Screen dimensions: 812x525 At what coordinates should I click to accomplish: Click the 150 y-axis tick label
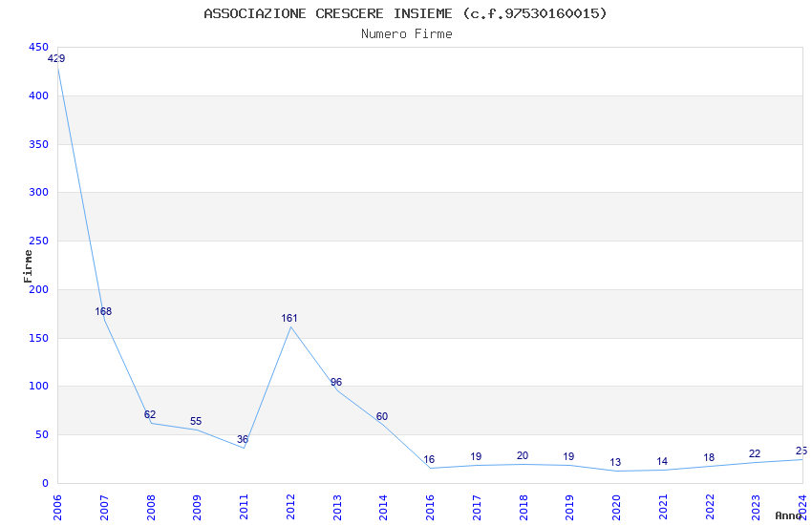[39, 338]
